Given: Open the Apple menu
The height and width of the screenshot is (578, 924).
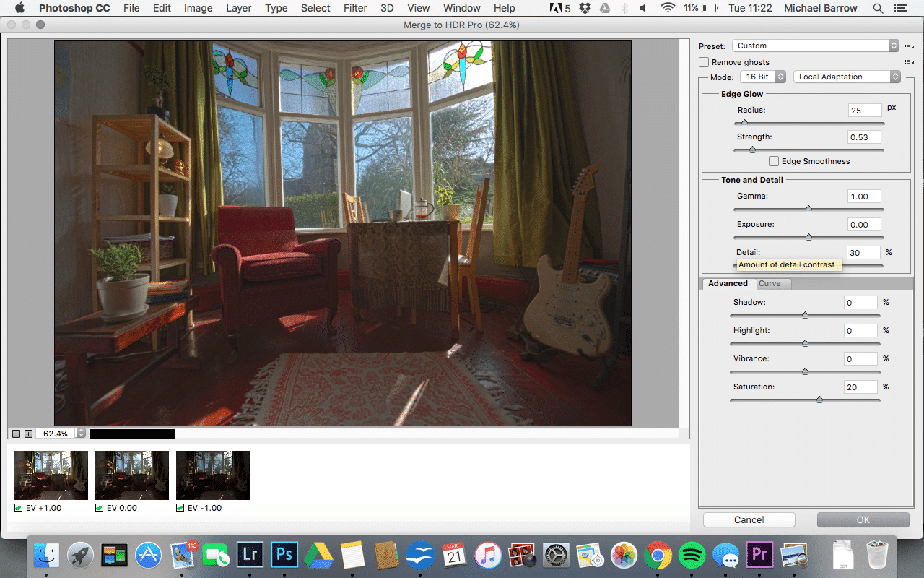Looking at the screenshot, I should 19,8.
